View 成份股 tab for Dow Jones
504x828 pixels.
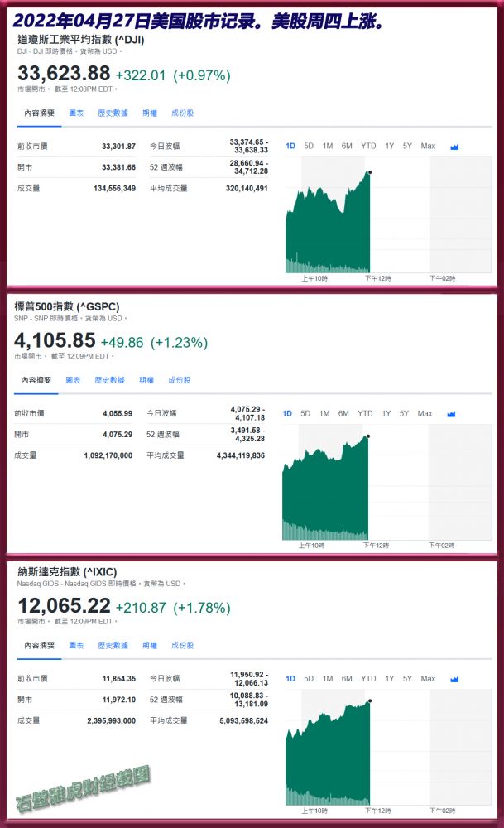pos(183,113)
